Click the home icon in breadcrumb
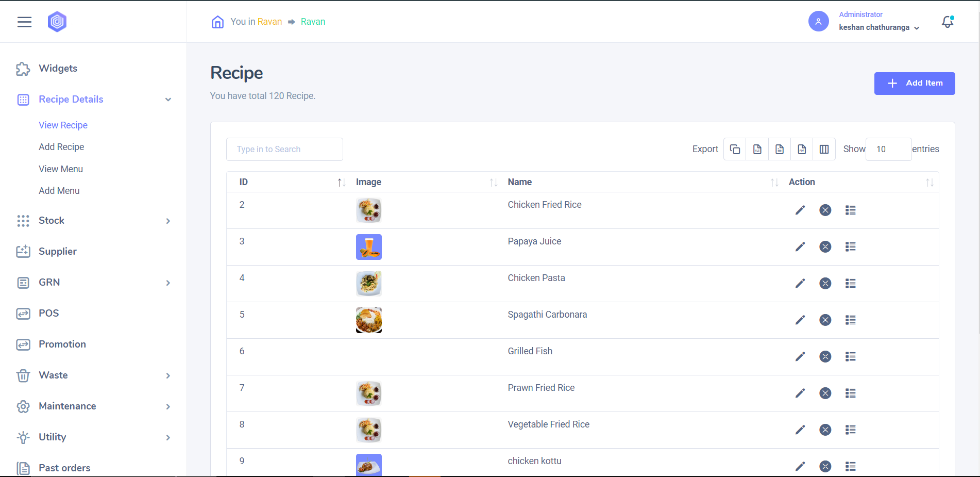The image size is (980, 477). (217, 22)
